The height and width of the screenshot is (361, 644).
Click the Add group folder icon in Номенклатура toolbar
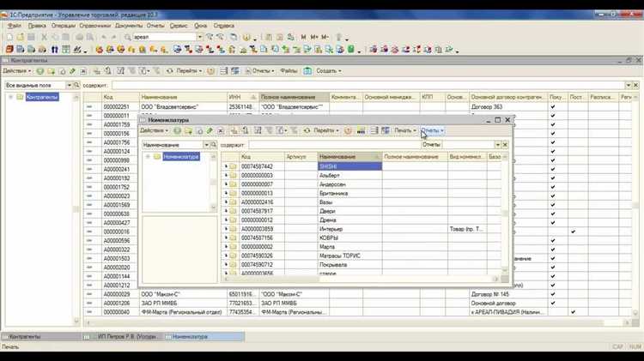click(188, 131)
